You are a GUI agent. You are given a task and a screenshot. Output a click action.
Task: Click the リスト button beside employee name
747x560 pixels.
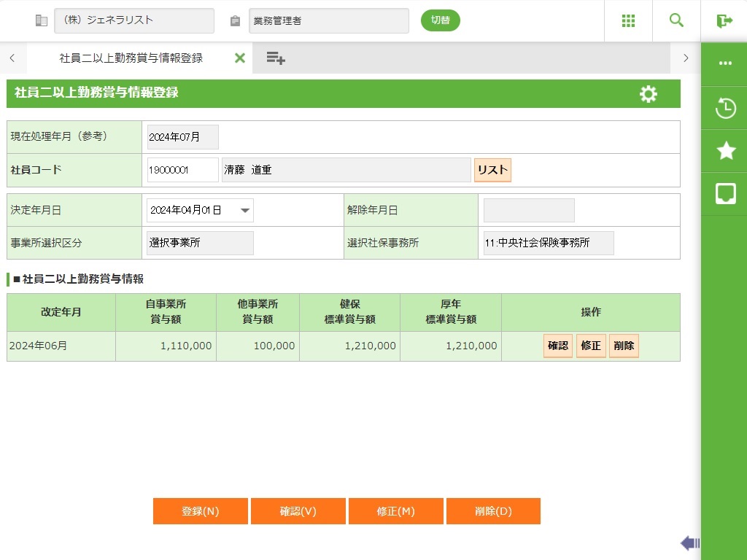click(492, 170)
